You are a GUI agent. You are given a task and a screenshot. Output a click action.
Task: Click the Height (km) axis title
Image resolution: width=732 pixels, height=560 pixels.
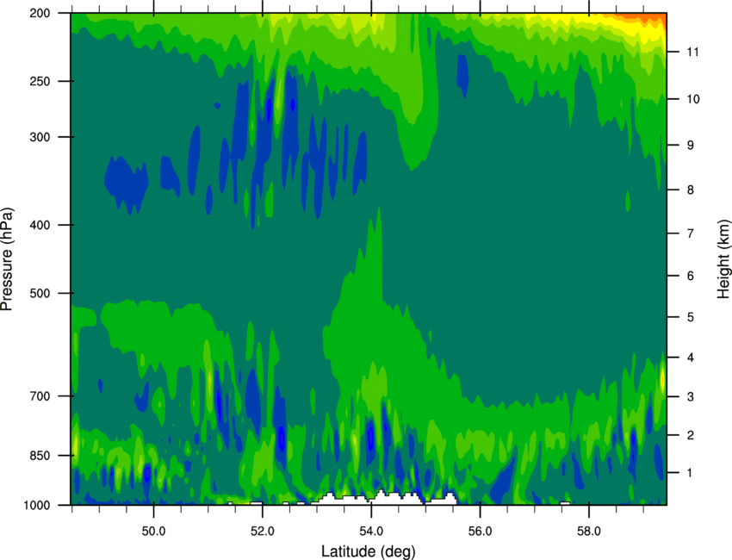[x=723, y=259]
